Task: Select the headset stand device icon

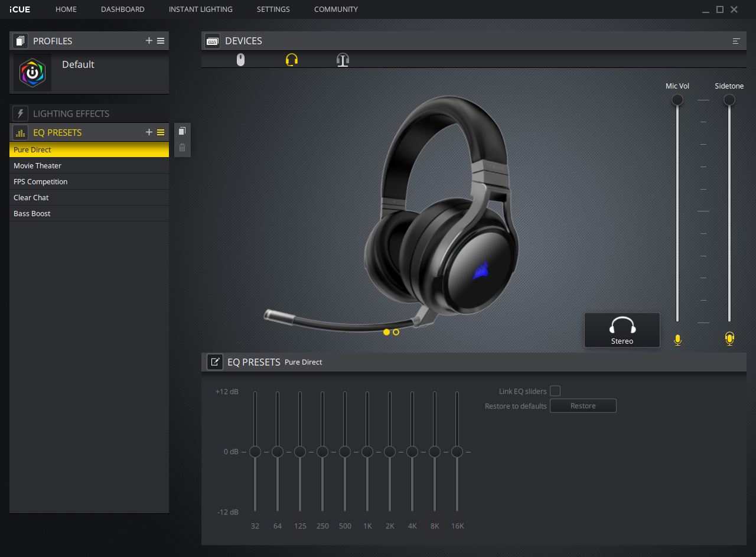Action: (x=343, y=60)
